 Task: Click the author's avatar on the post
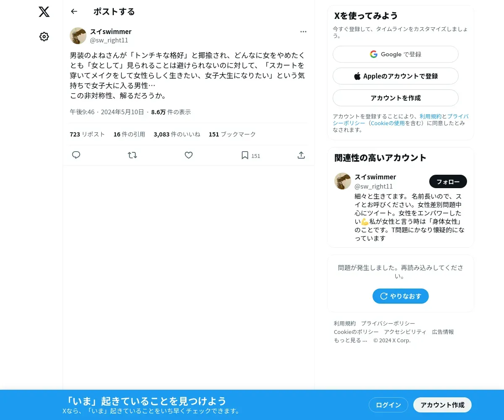pyautogui.click(x=78, y=36)
